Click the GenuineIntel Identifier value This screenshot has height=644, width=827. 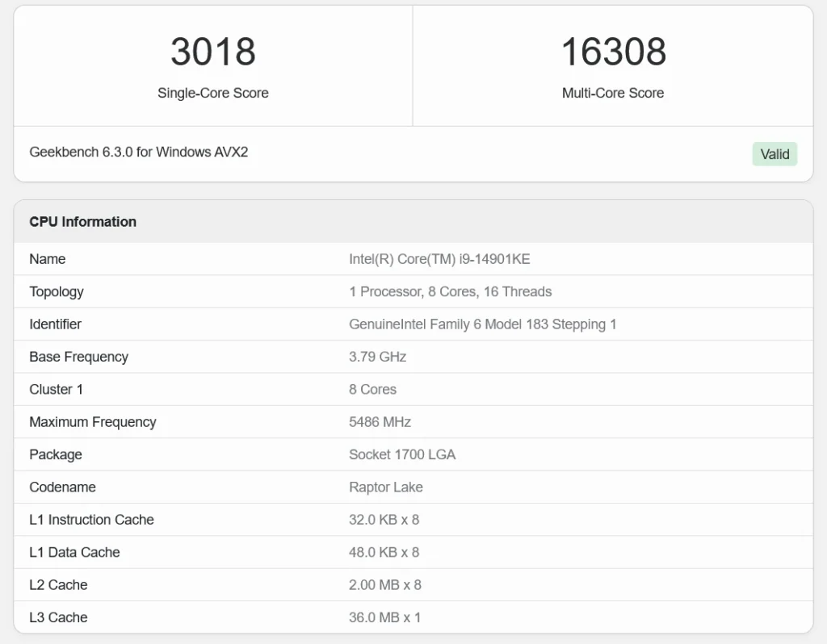482,324
